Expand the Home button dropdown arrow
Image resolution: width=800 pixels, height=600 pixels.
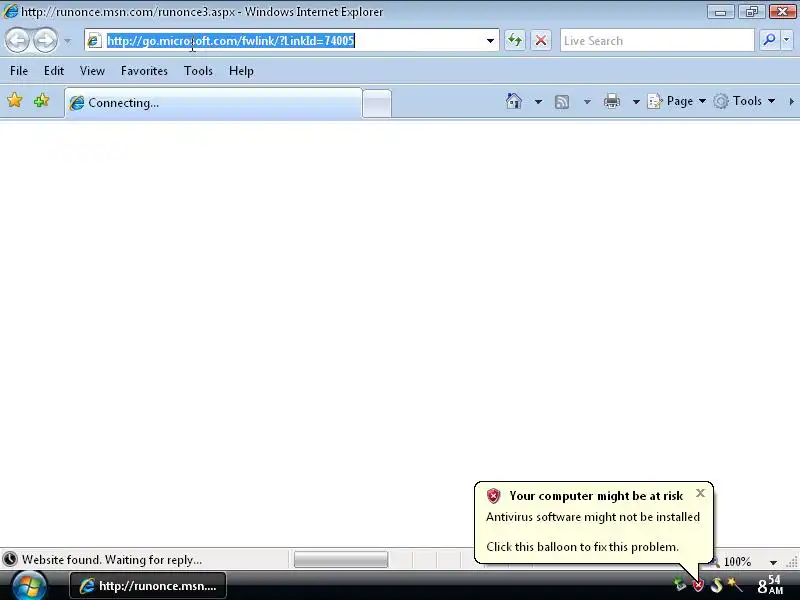pyautogui.click(x=538, y=102)
